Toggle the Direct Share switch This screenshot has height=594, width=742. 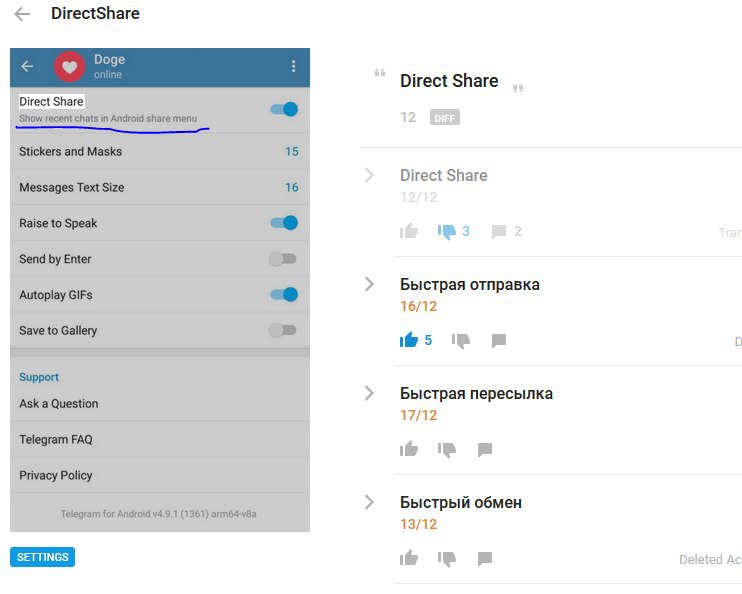click(284, 109)
